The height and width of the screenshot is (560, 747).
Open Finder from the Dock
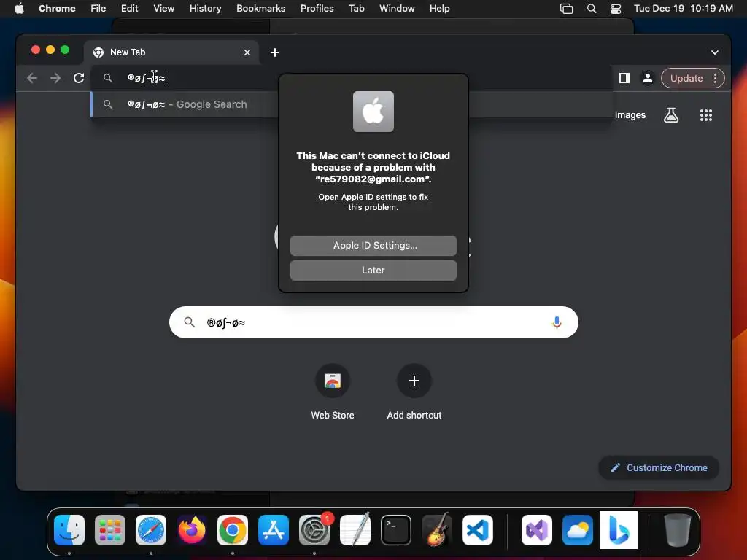pos(69,530)
